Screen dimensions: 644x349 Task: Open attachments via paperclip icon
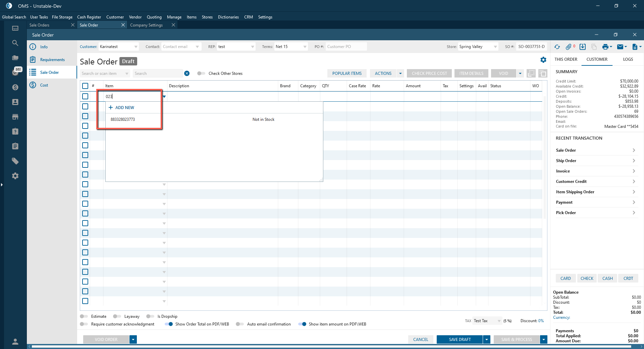[x=569, y=47]
